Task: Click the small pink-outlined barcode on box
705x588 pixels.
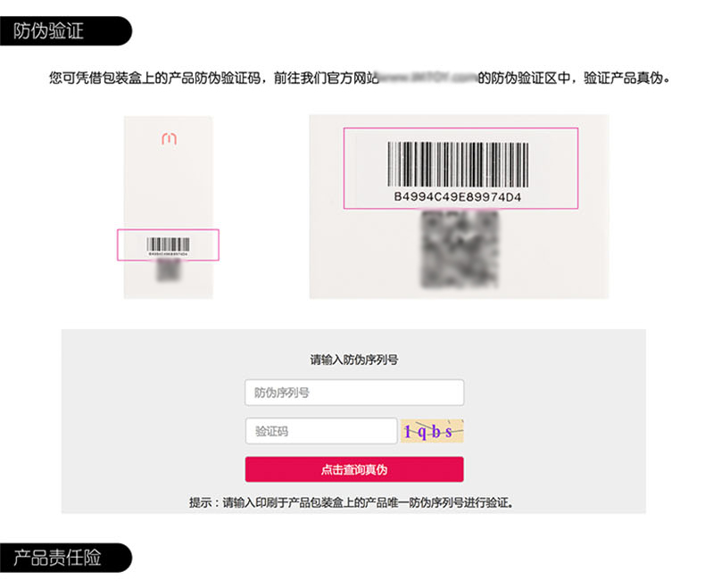Action: click(x=168, y=245)
